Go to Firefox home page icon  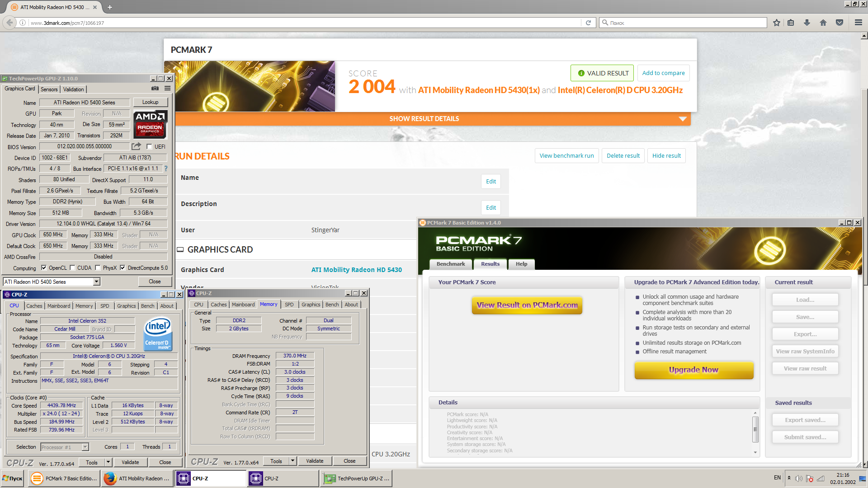[823, 23]
